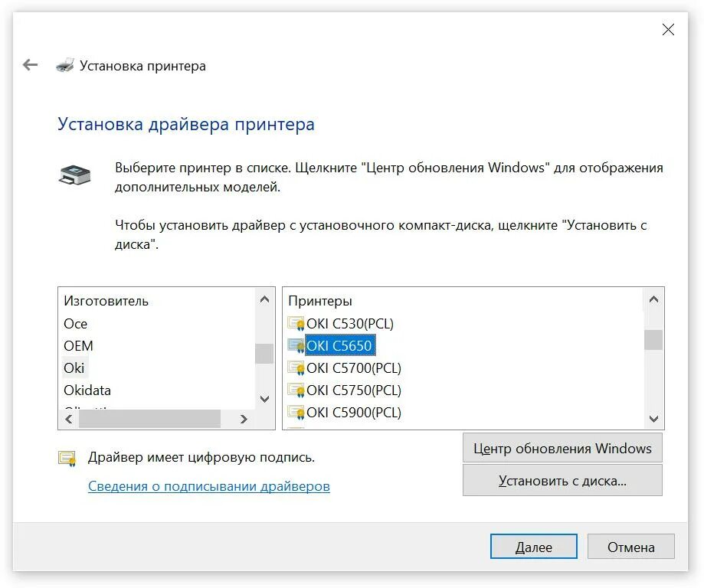This screenshot has height=588, width=704.
Task: Click signed-driver icon beside OKI C530(PCL)
Action: coord(296,324)
